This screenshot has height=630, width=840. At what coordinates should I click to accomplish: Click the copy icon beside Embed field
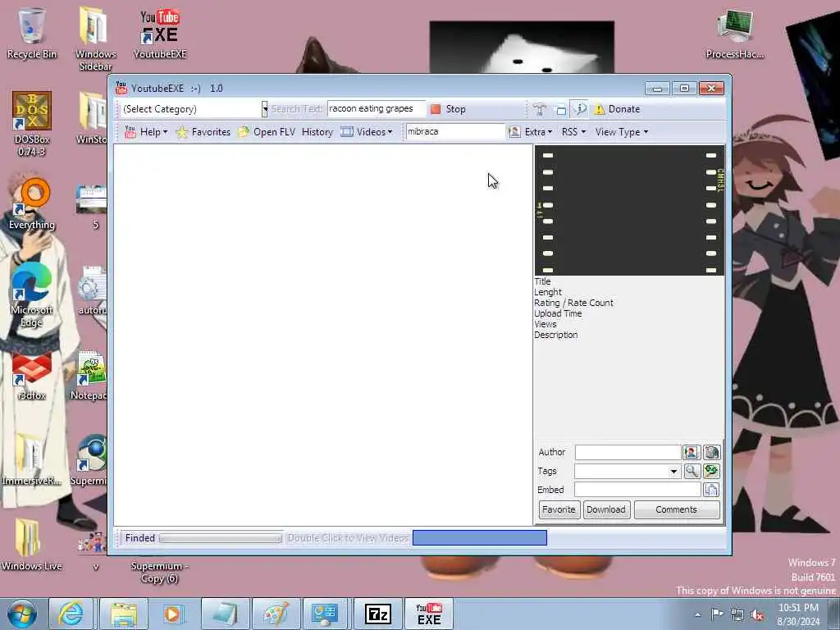[711, 490]
